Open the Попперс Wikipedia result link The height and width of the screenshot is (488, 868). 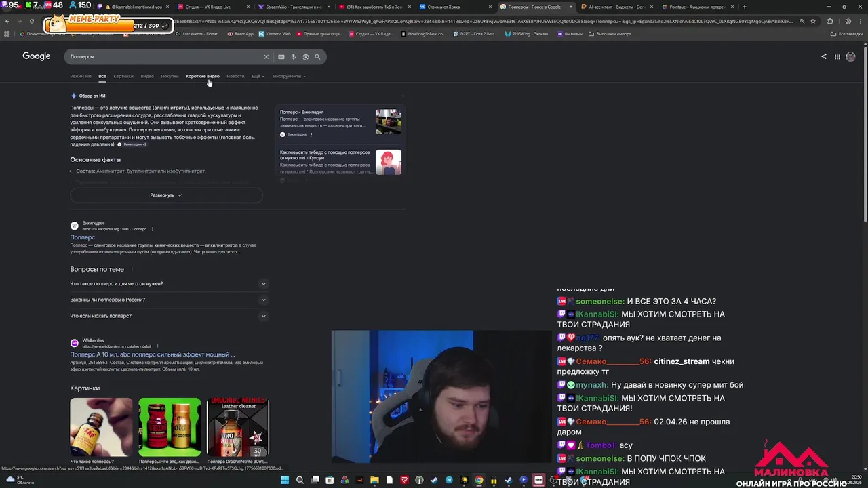83,237
